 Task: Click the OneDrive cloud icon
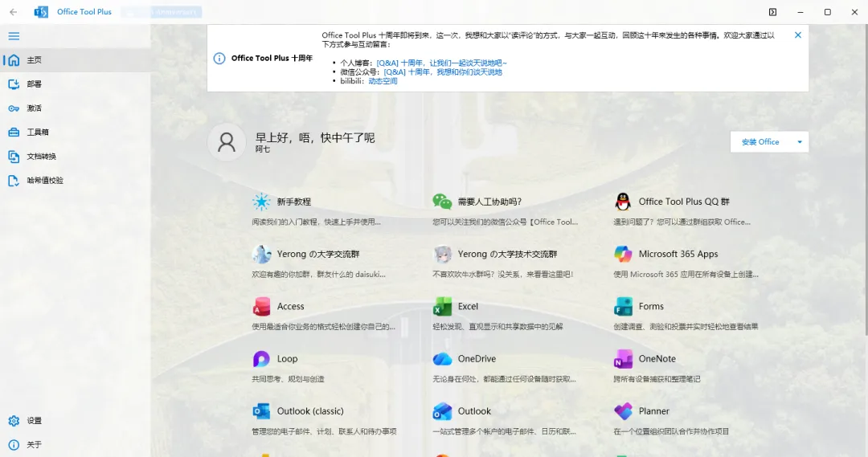pyautogui.click(x=442, y=358)
